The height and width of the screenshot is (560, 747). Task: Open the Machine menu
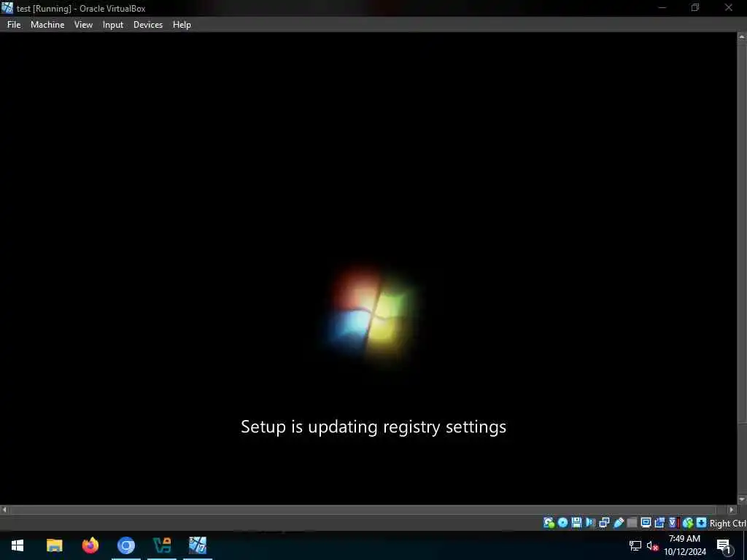tap(47, 25)
